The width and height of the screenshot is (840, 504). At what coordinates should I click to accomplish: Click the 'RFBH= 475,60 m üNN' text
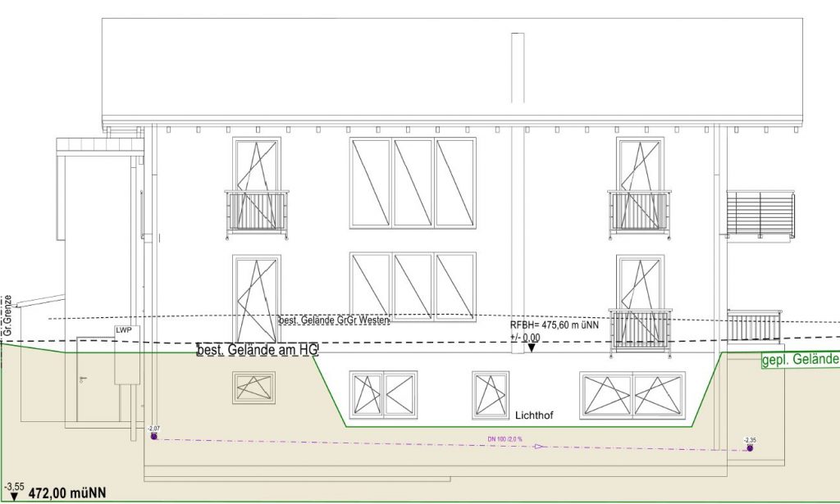[555, 325]
